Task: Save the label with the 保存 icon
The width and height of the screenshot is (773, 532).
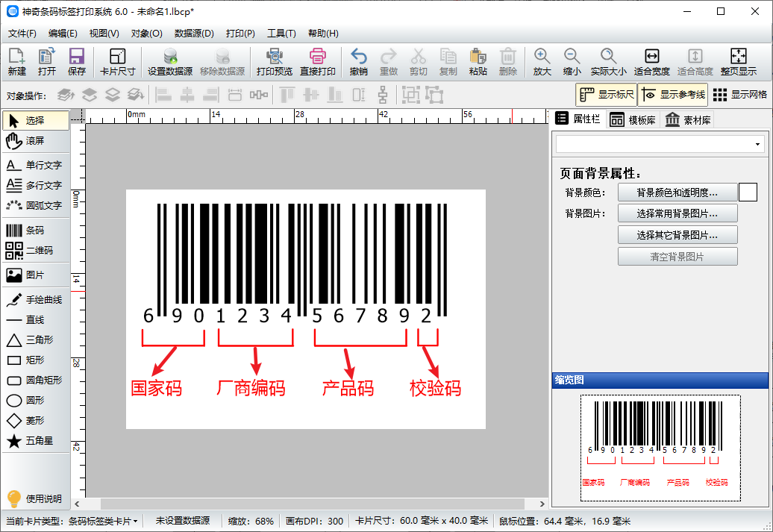Action: [x=76, y=62]
